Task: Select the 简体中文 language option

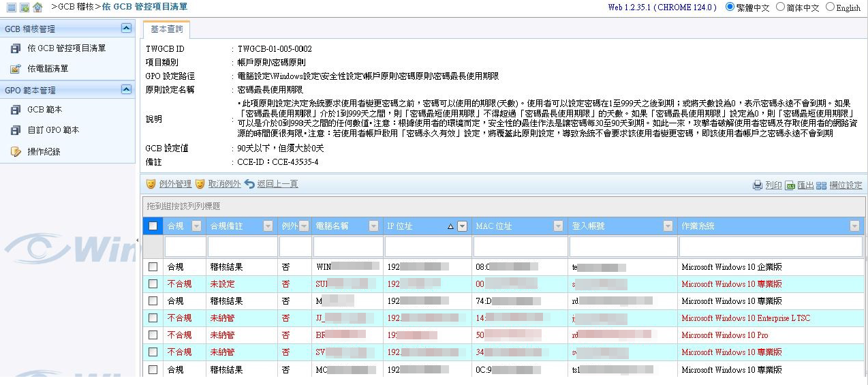Action: pyautogui.click(x=780, y=7)
